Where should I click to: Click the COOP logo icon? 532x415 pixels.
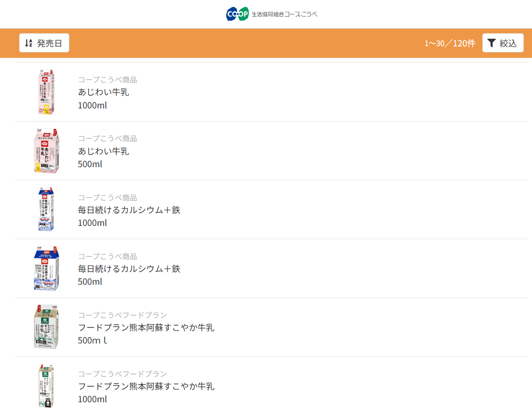[238, 14]
